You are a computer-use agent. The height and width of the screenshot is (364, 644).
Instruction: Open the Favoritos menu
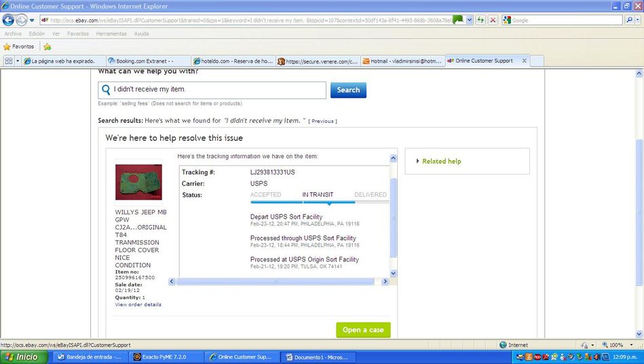pyautogui.click(x=78, y=34)
